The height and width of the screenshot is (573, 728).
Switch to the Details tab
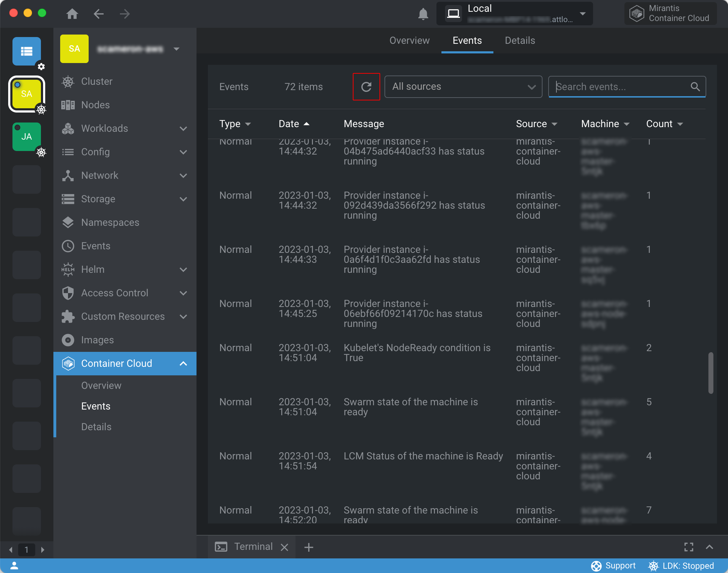[520, 41]
